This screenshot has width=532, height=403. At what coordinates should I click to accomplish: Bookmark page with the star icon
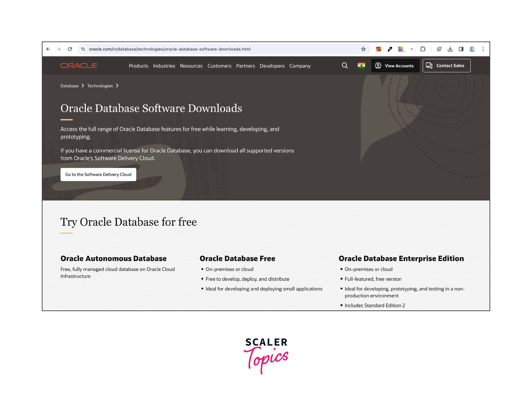pos(363,49)
